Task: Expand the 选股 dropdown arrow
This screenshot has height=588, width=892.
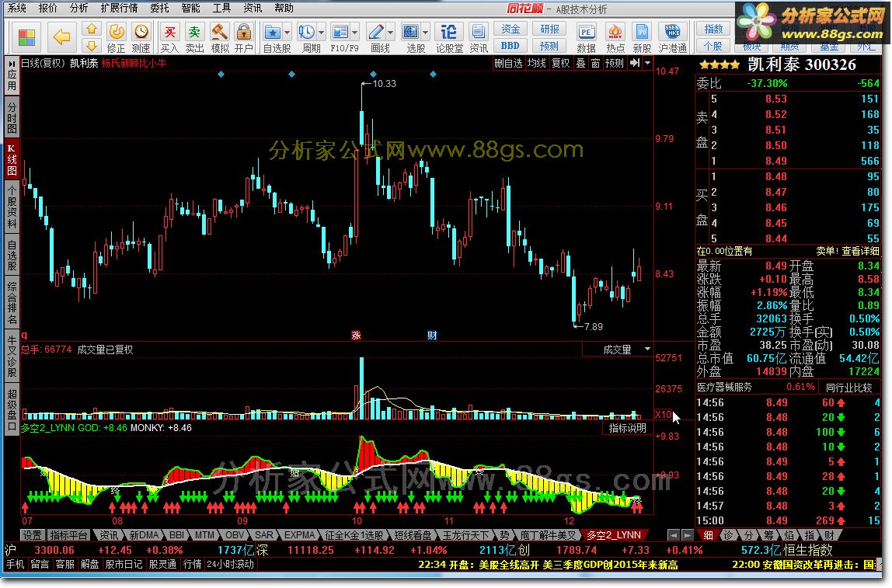Action: click(425, 33)
